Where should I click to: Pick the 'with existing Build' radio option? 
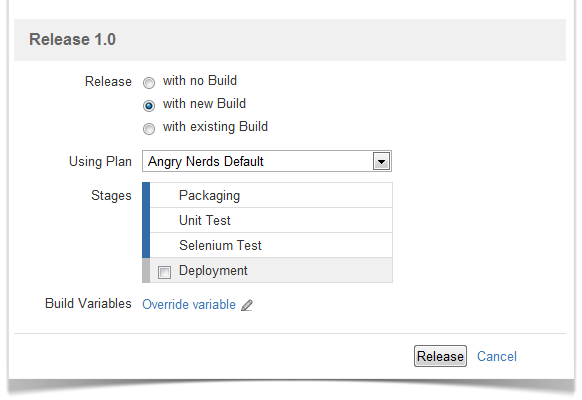point(149,129)
